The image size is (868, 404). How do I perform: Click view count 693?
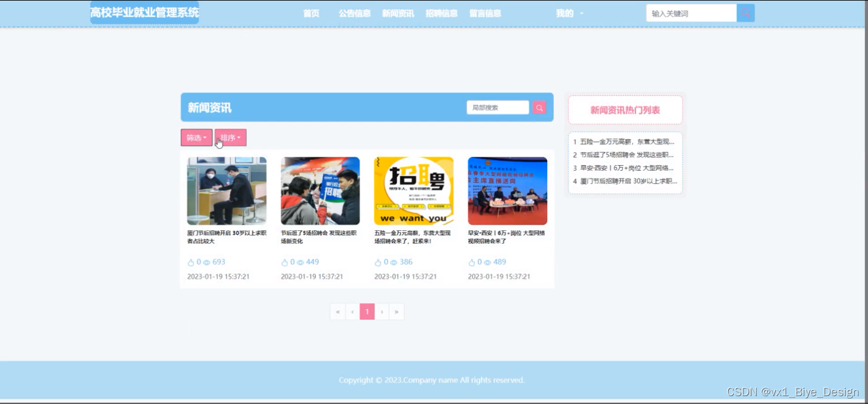tap(219, 262)
